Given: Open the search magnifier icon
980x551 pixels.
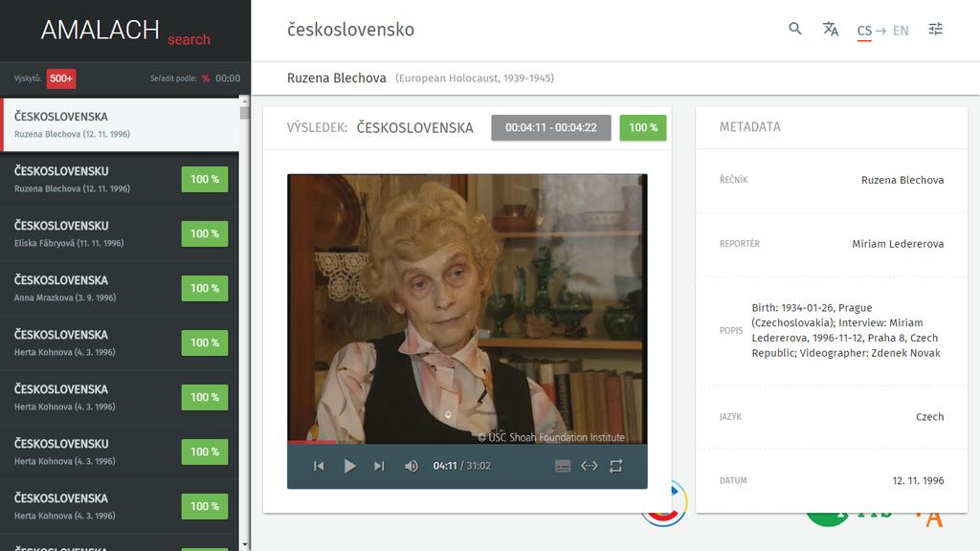Looking at the screenshot, I should tap(795, 29).
